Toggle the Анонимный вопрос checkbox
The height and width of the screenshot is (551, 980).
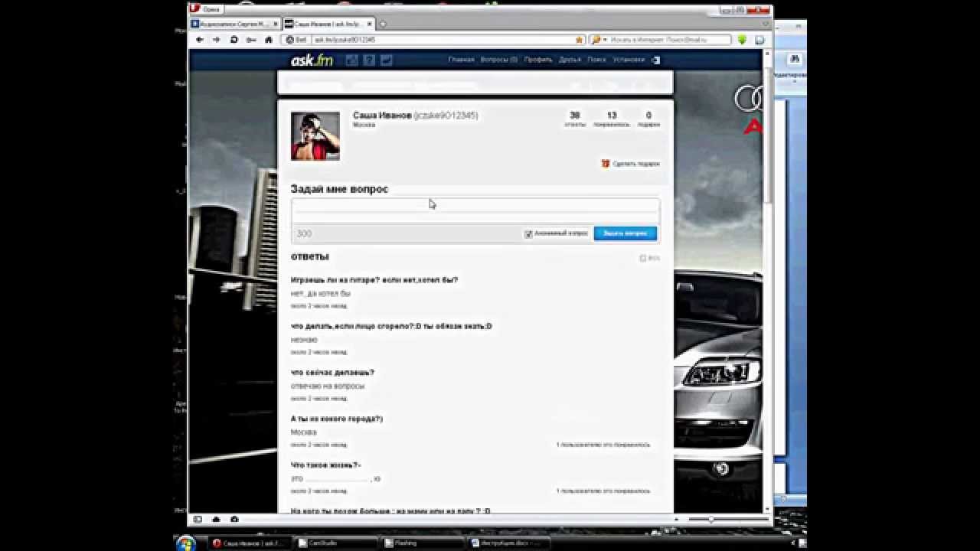[x=528, y=234]
